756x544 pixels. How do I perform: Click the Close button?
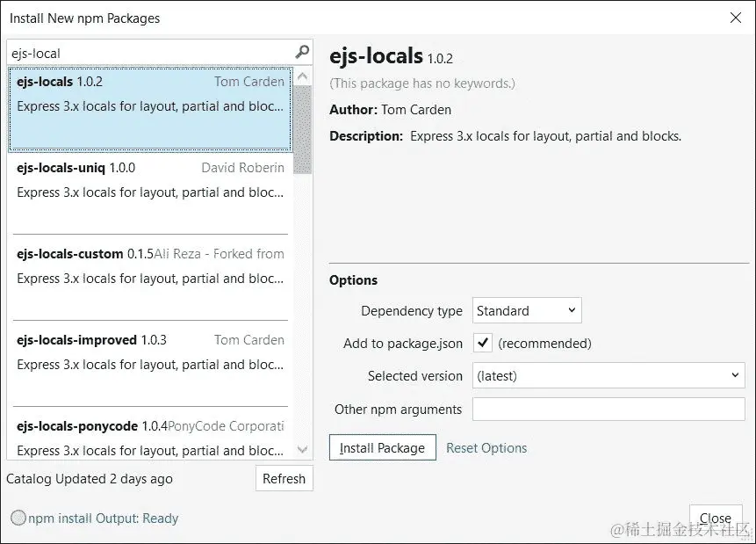click(716, 518)
